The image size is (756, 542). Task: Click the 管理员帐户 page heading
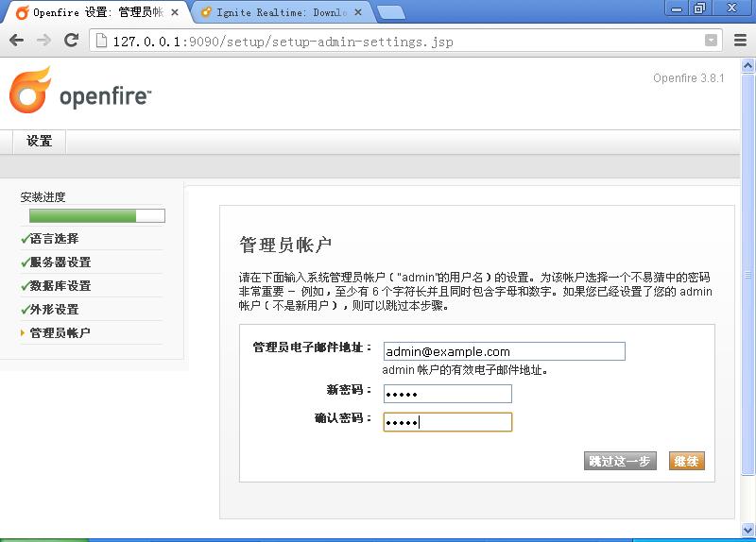[x=285, y=245]
